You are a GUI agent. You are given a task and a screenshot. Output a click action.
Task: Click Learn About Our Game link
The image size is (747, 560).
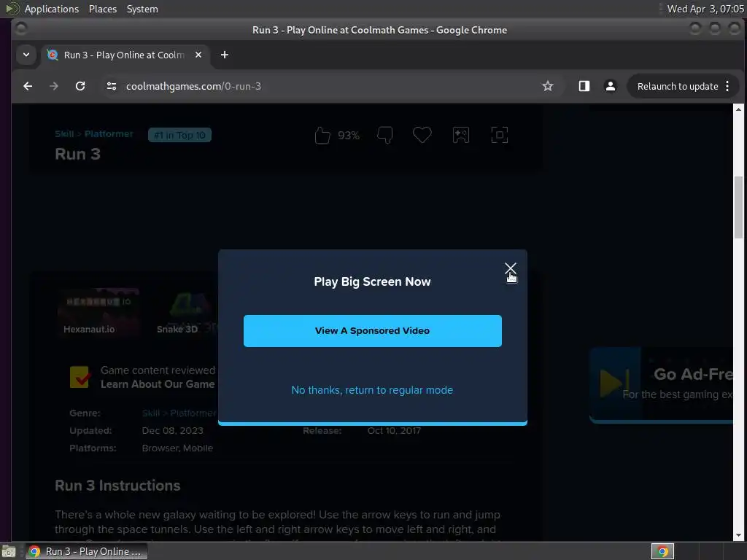coord(158,384)
